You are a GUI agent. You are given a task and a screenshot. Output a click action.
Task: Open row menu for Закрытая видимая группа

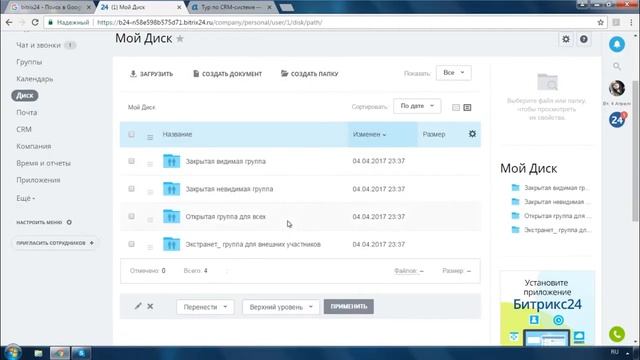point(150,164)
